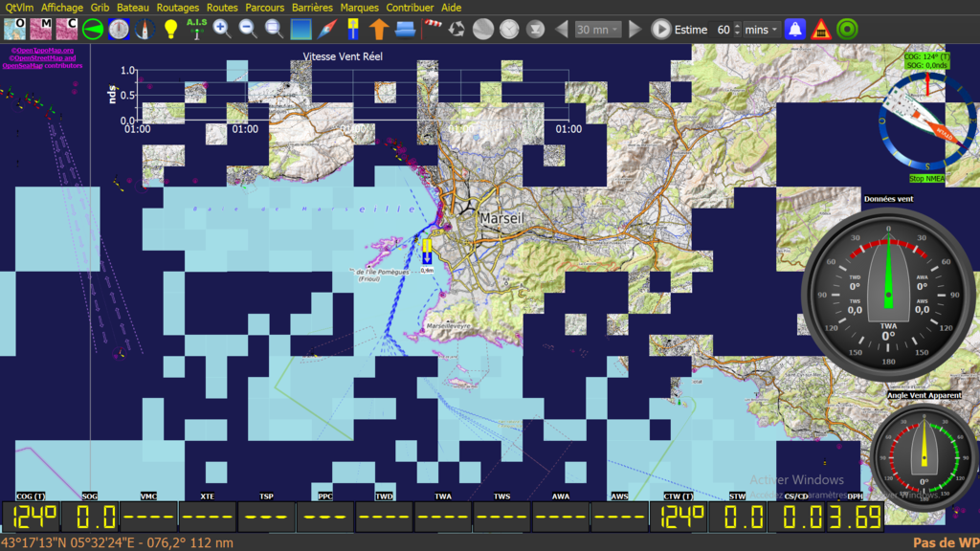Click the cursor coordinates in status bar
The image size is (980, 551).
pyautogui.click(x=117, y=543)
